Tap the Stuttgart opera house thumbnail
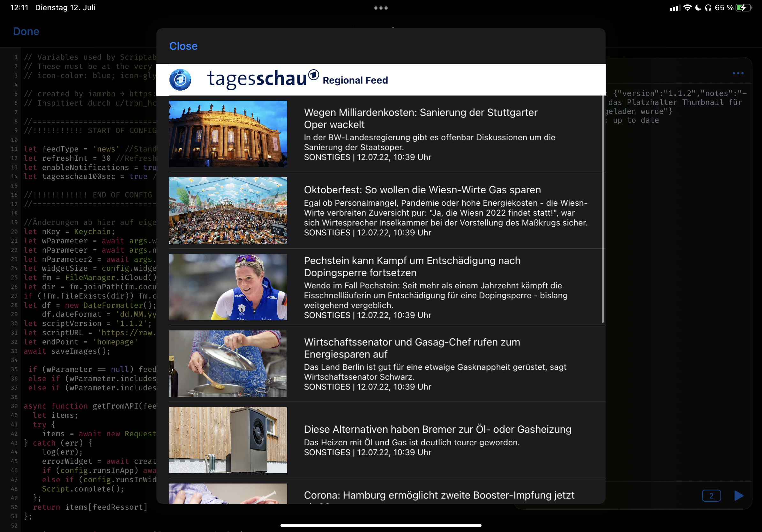This screenshot has height=532, width=762. pyautogui.click(x=228, y=134)
